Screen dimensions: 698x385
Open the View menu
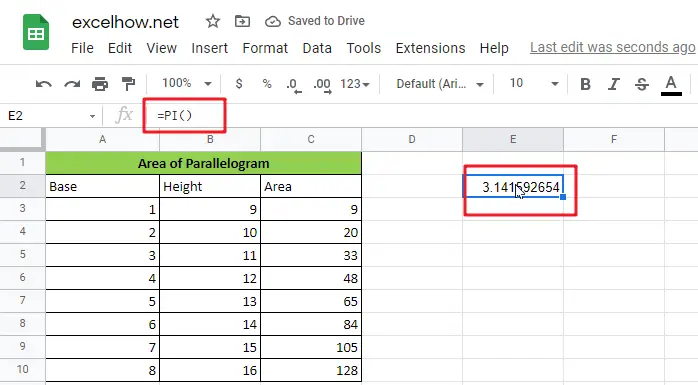(162, 48)
